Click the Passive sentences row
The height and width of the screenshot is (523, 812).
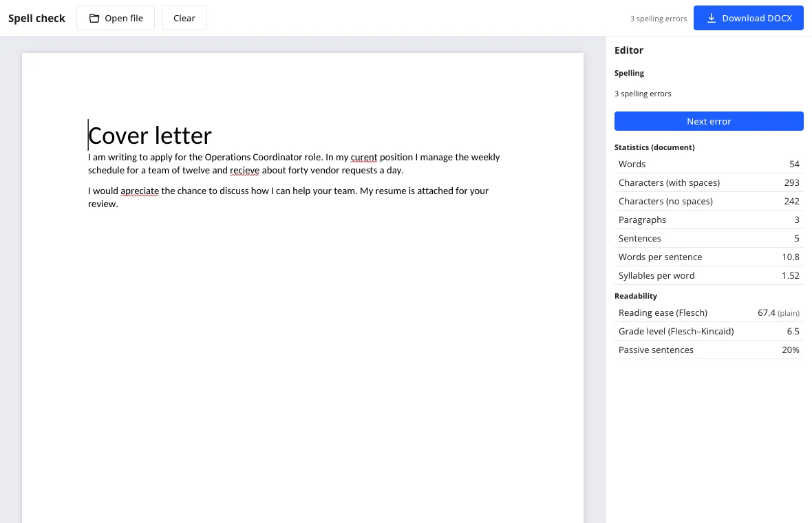708,350
